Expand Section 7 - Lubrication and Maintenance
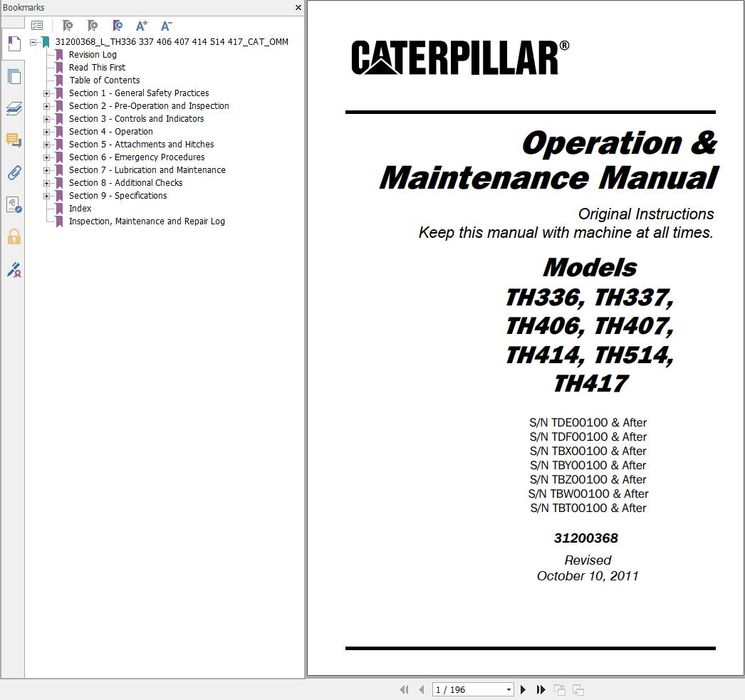Viewport: 745px width, 700px height. (47, 169)
